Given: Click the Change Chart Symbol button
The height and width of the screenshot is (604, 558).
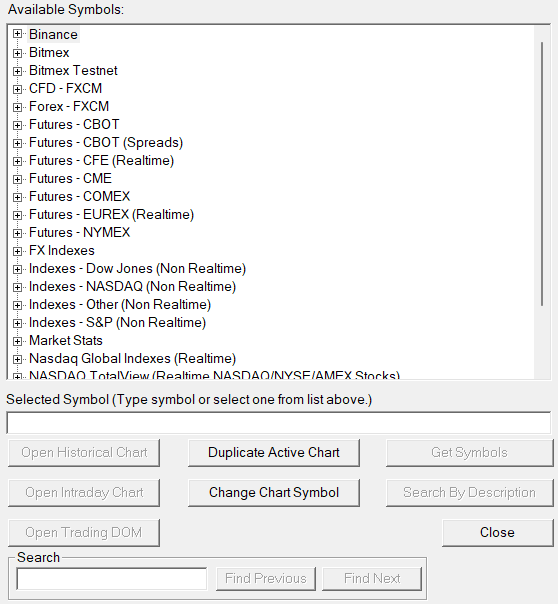Looking at the screenshot, I should pyautogui.click(x=274, y=493).
